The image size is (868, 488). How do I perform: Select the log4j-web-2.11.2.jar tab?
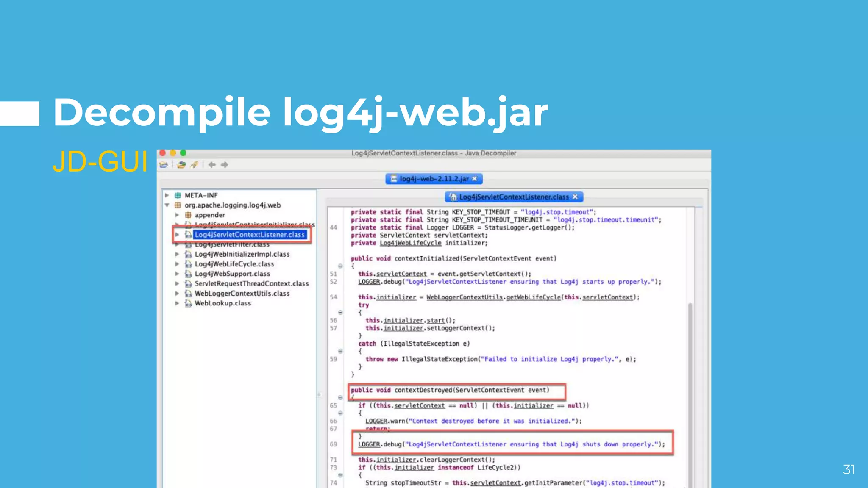coord(434,179)
